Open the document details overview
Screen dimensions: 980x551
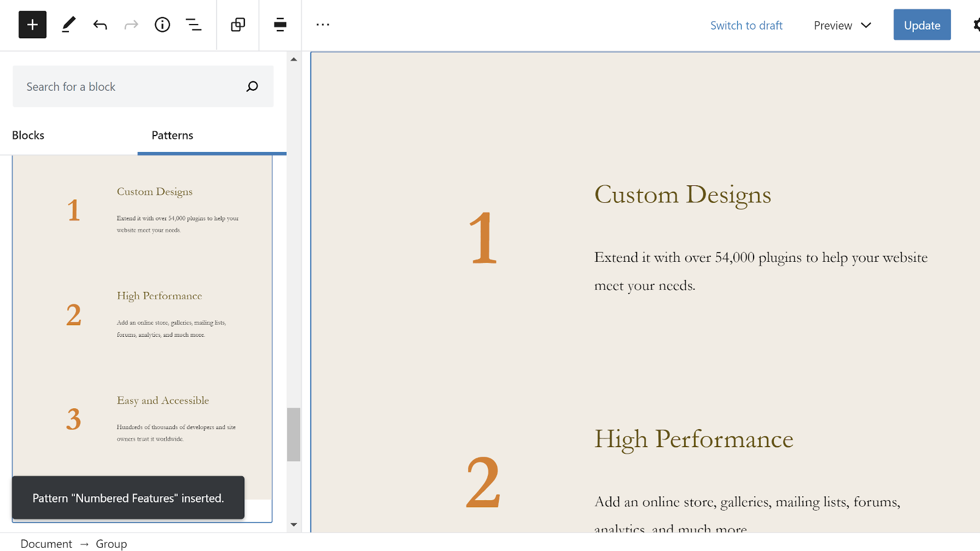click(x=162, y=25)
